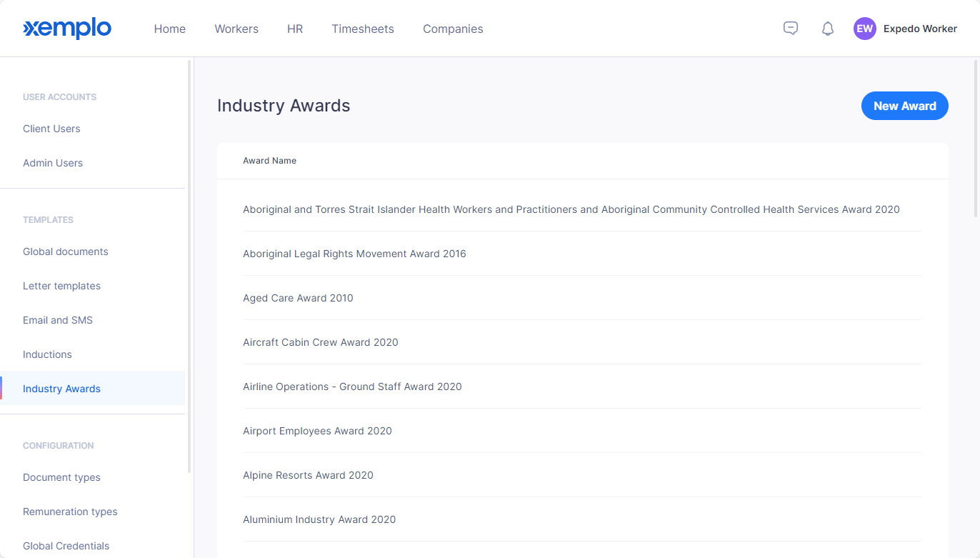Open the Workers menu
Image resolution: width=980 pixels, height=558 pixels.
[x=236, y=29]
